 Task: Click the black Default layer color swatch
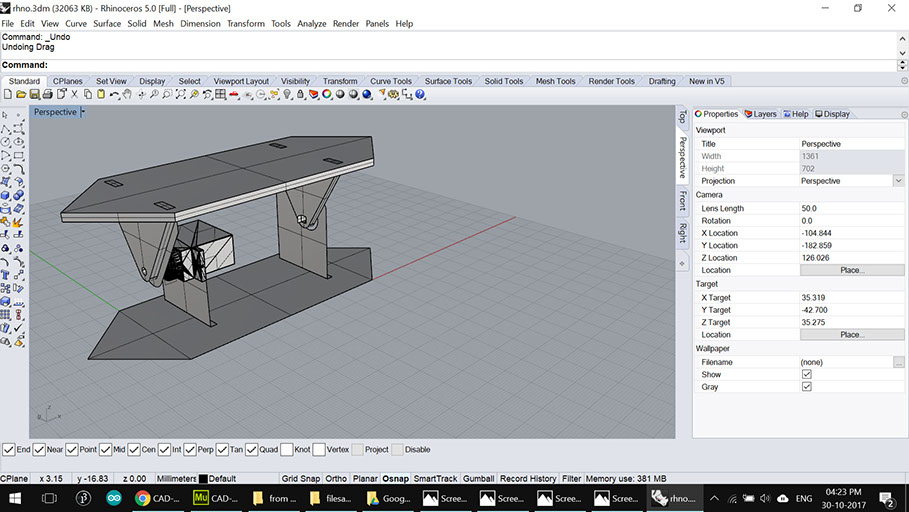tap(203, 479)
